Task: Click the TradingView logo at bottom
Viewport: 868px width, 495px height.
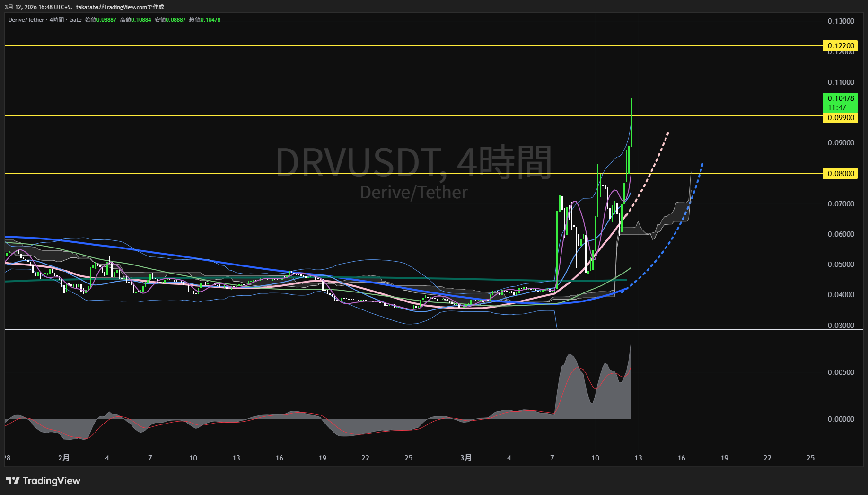Action: 43,481
